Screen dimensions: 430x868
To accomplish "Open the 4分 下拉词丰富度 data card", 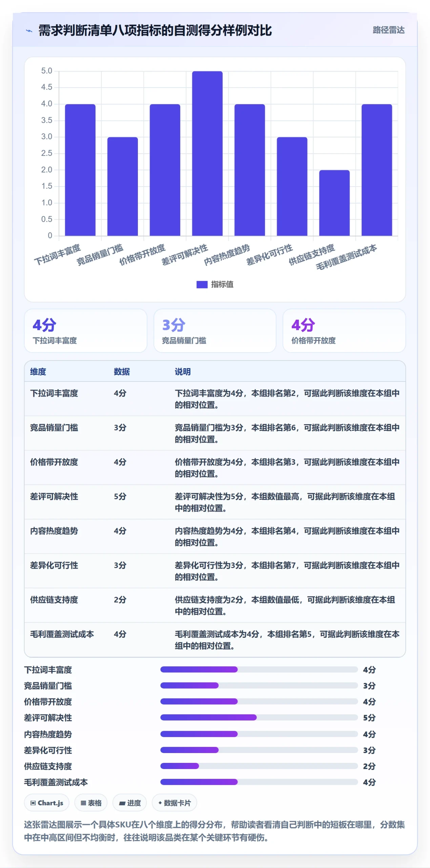I will click(85, 331).
